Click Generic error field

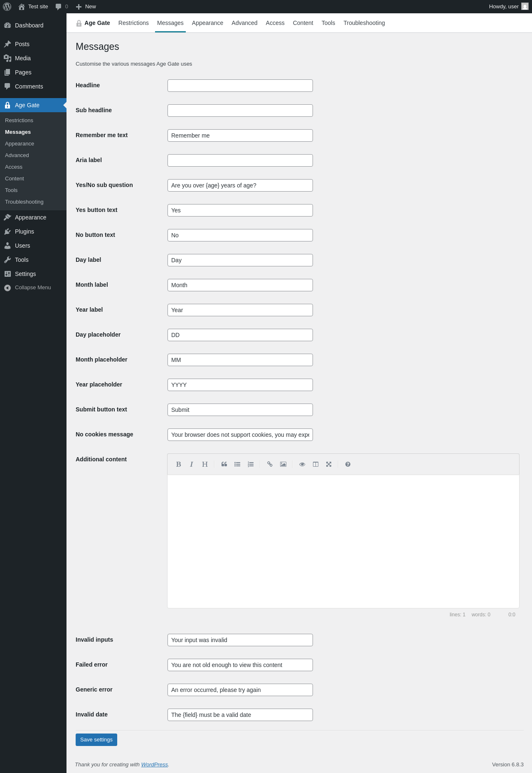point(240,690)
